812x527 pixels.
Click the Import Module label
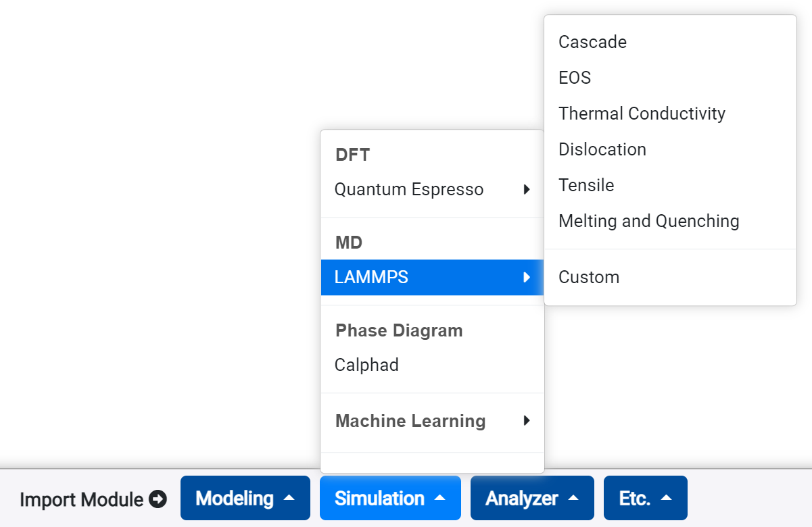click(81, 500)
